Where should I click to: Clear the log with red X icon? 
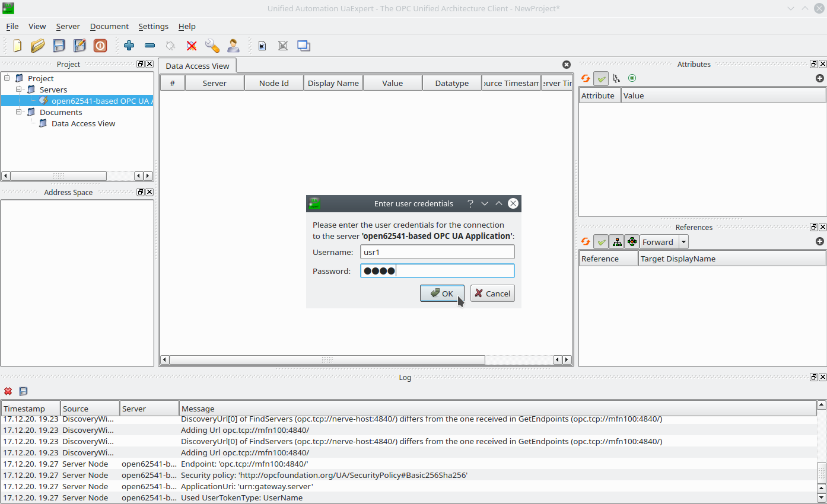[x=8, y=391]
